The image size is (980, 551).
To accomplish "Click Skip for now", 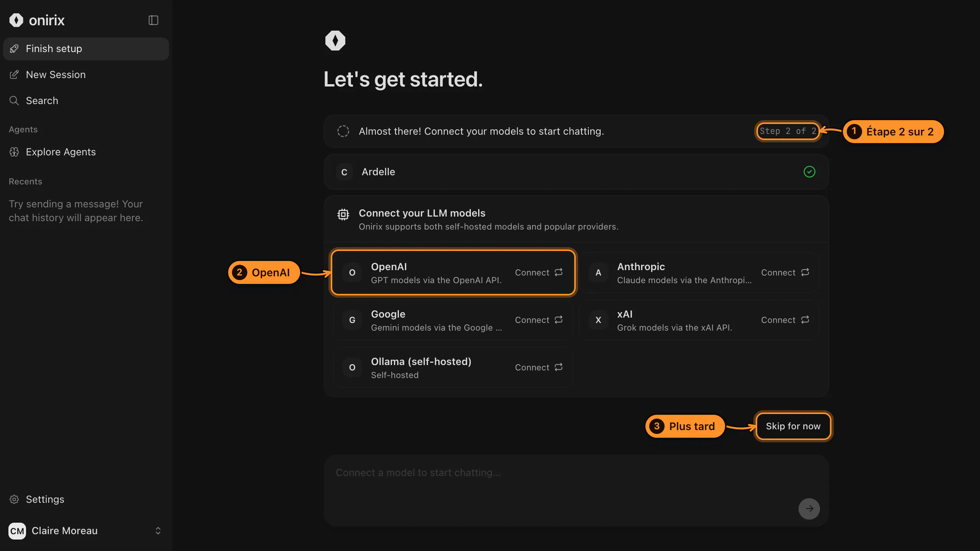I will [x=793, y=426].
